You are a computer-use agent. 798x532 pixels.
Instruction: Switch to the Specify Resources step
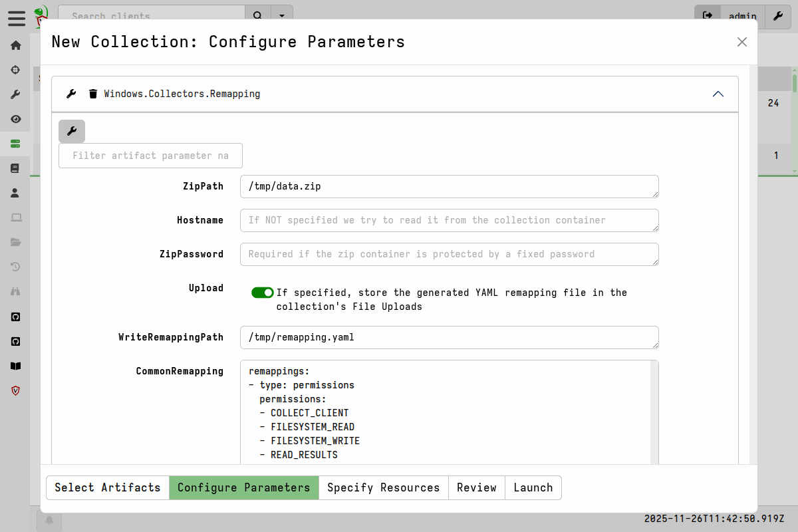(383, 487)
